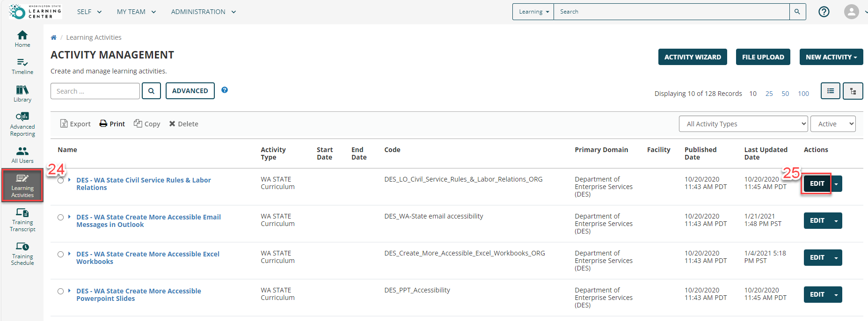Open All Users in the sidebar
This screenshot has width=868, height=321.
[22, 155]
